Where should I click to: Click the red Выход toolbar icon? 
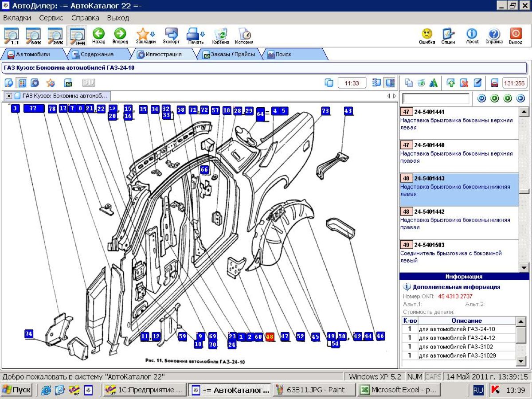tap(516, 36)
